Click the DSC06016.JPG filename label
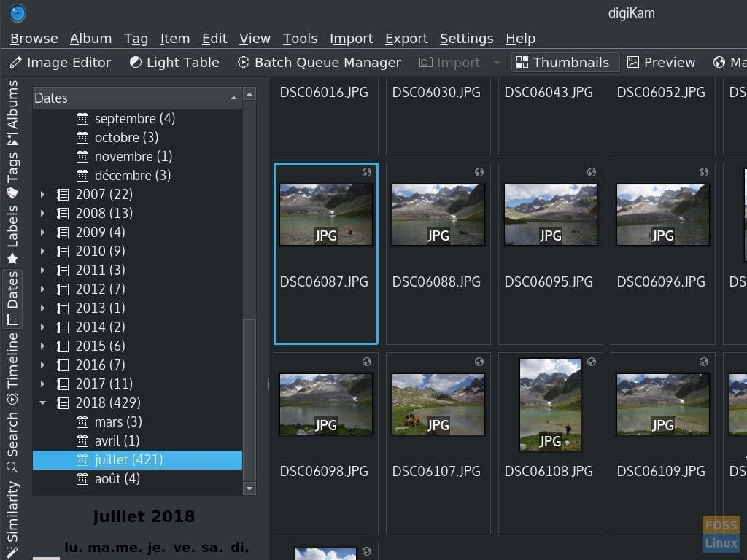 pyautogui.click(x=324, y=92)
